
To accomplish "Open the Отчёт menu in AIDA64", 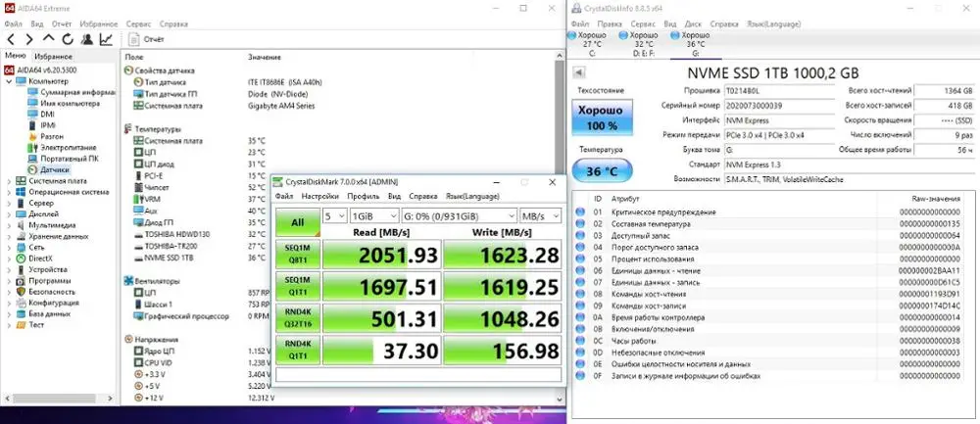I will point(62,24).
